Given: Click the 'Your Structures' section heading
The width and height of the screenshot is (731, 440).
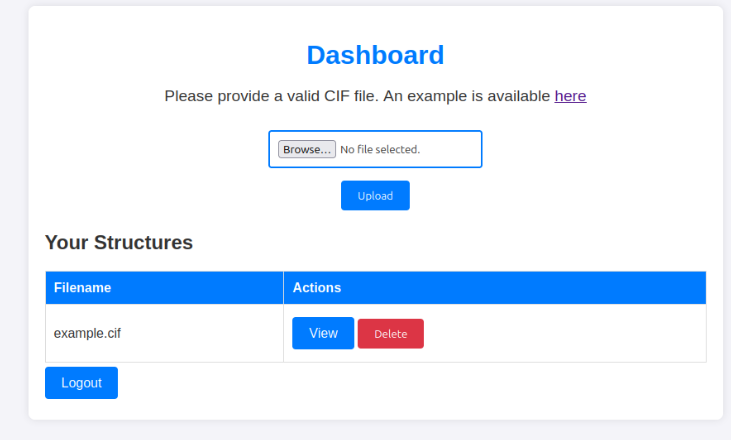Looking at the screenshot, I should pyautogui.click(x=118, y=242).
